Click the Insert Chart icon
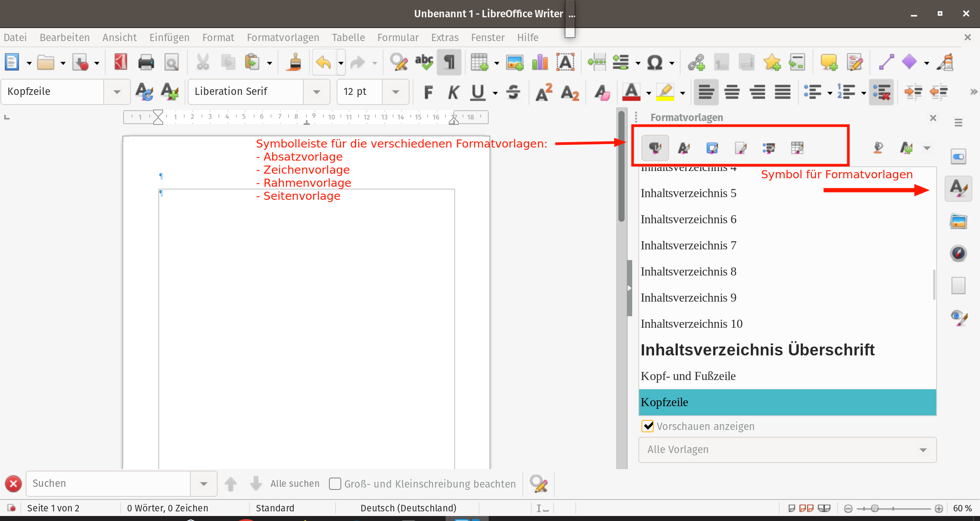Image resolution: width=980 pixels, height=521 pixels. [x=540, y=62]
